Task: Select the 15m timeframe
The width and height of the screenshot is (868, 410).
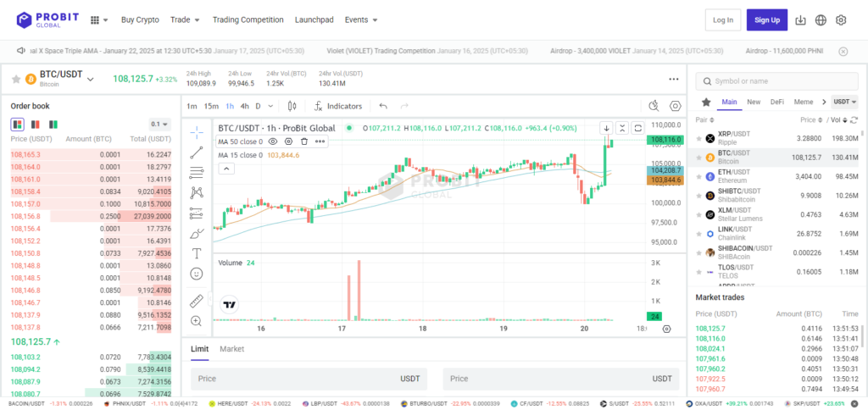Action: click(211, 106)
